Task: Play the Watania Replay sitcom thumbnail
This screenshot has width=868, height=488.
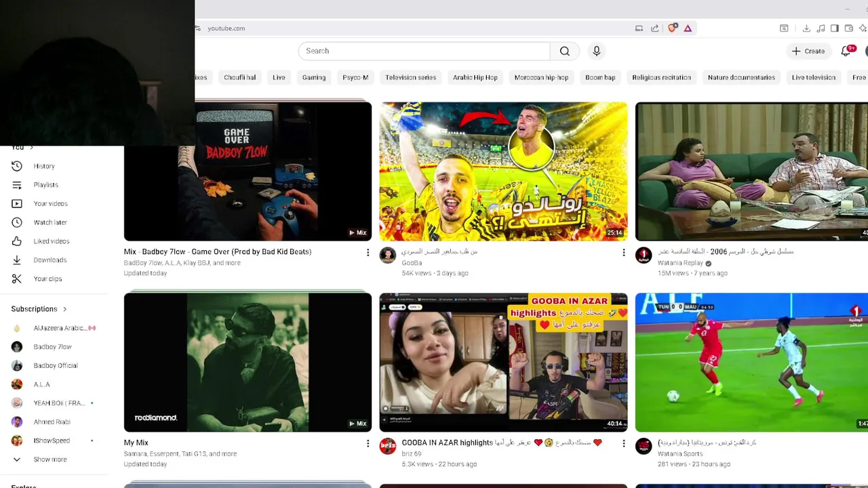Action: click(x=751, y=171)
